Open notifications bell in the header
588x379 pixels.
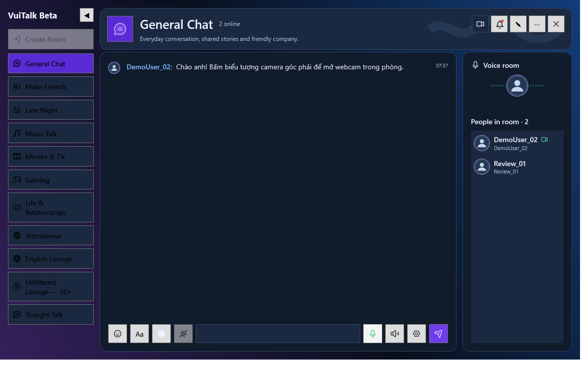click(x=499, y=24)
